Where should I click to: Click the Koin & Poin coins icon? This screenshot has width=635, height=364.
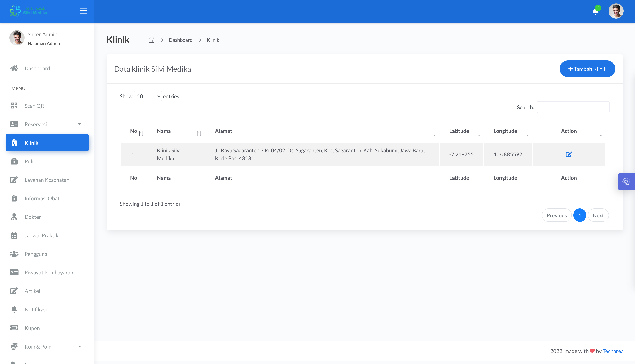[x=14, y=346]
